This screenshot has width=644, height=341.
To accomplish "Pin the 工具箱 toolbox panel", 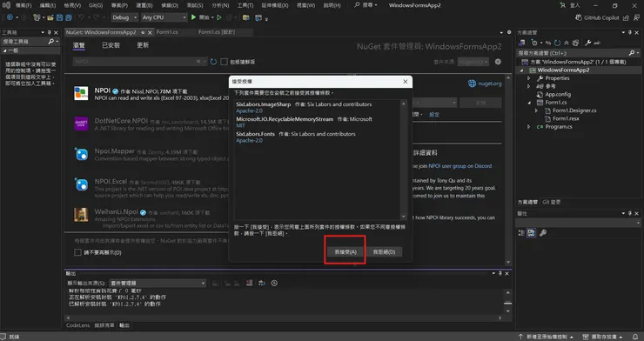I will coord(50,32).
